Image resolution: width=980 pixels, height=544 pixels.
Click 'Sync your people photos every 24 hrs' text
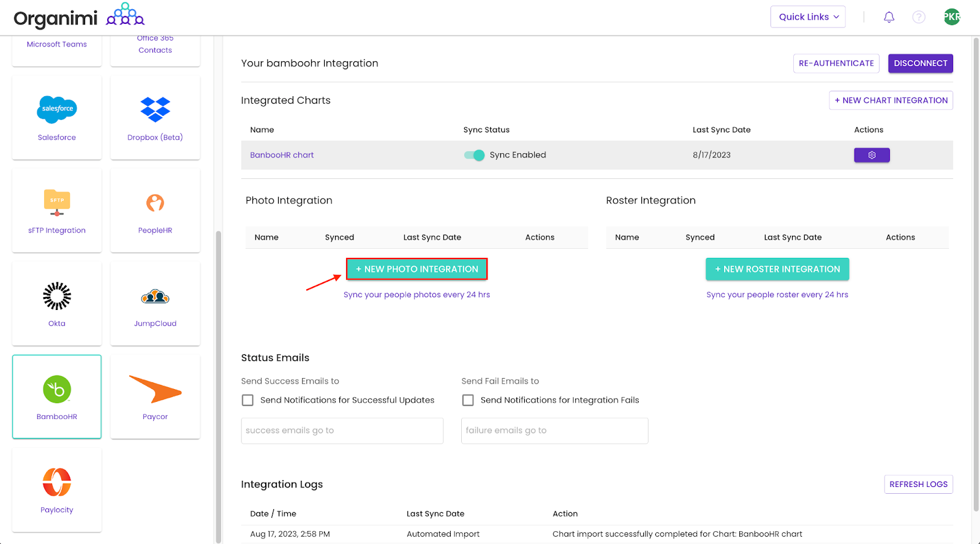point(417,295)
